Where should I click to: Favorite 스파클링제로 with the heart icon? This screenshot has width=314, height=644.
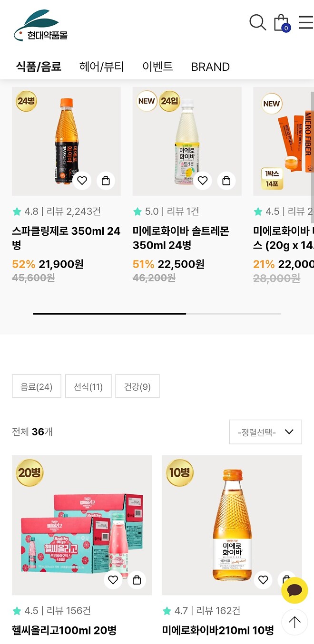pos(82,181)
